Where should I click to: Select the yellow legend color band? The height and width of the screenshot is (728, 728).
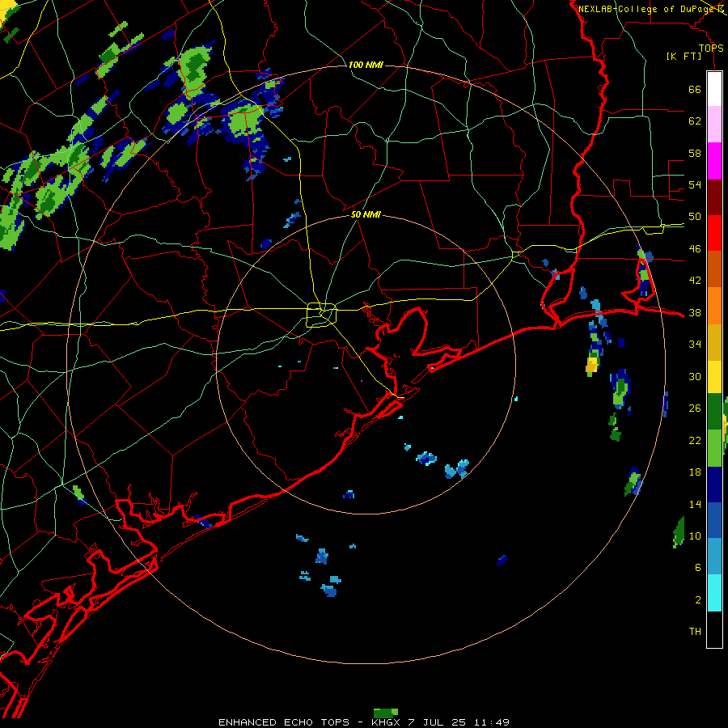(x=714, y=377)
